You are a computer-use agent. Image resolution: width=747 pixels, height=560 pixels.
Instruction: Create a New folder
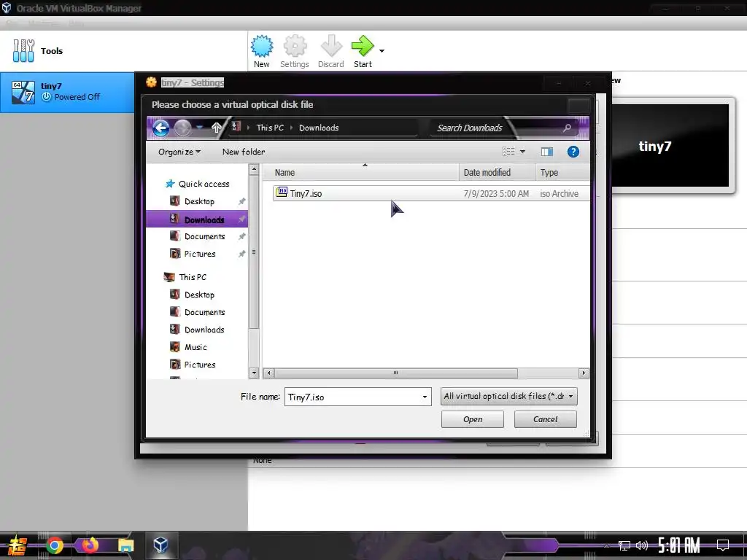244,152
